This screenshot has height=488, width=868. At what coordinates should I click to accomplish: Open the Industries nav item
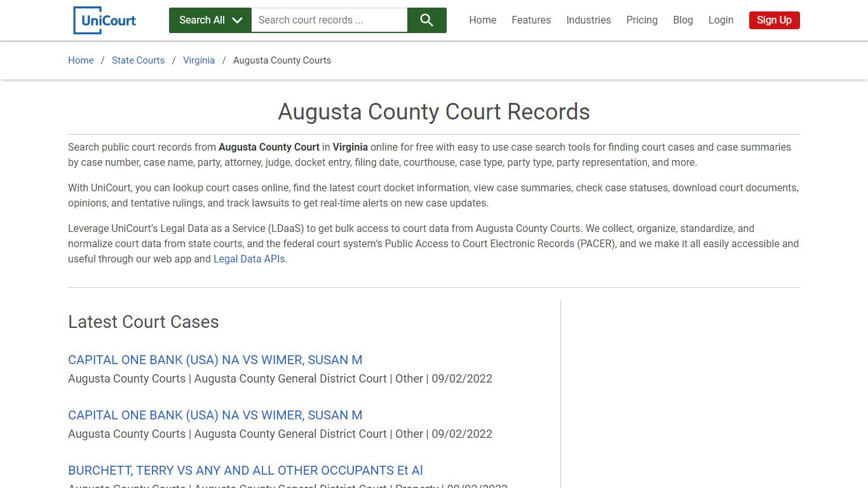pyautogui.click(x=588, y=20)
